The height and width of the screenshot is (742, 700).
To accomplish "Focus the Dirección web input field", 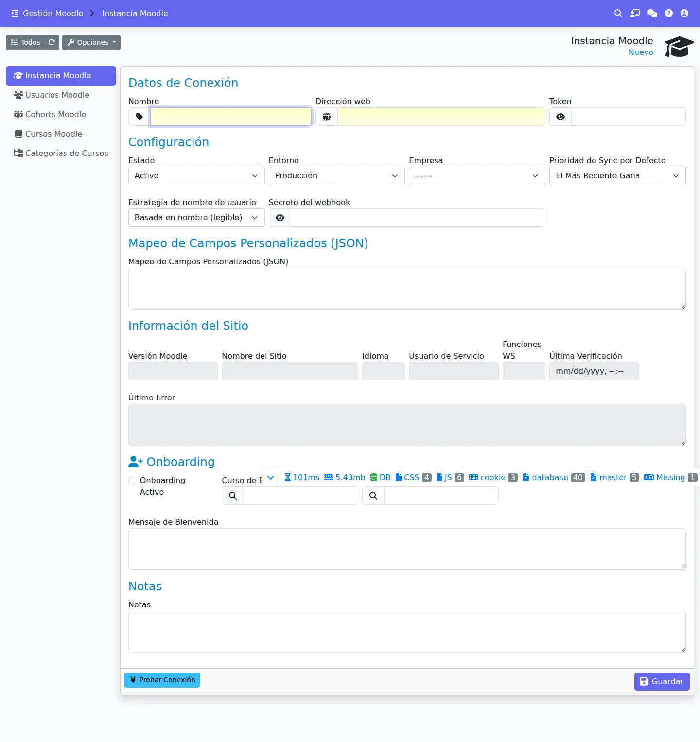I will 441,117.
